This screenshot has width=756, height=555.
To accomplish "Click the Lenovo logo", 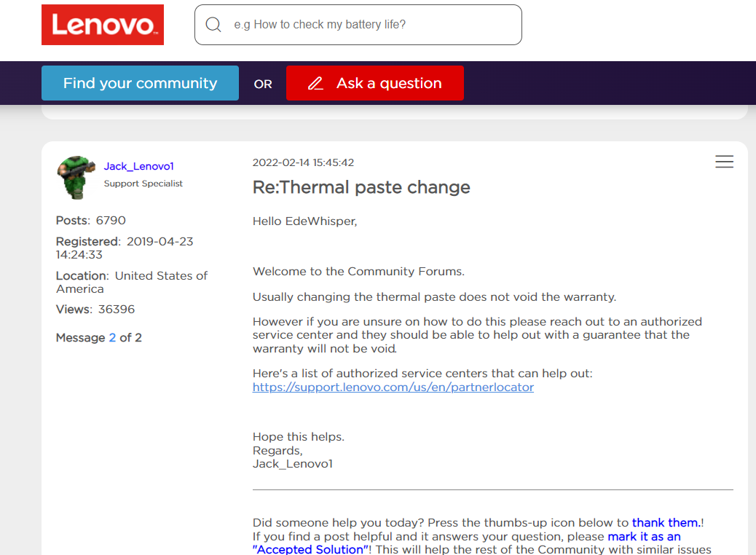I will (103, 25).
